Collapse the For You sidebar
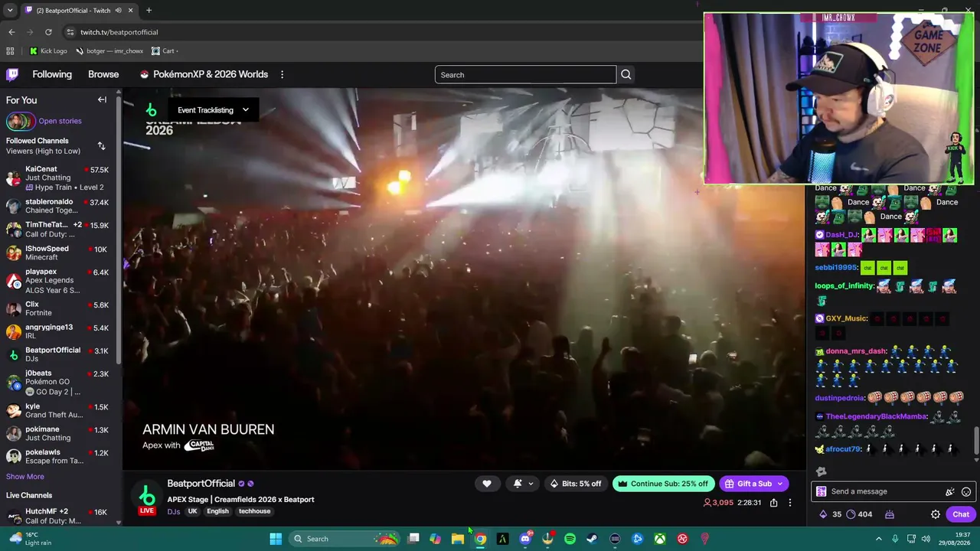The height and width of the screenshot is (551, 980). tap(102, 99)
